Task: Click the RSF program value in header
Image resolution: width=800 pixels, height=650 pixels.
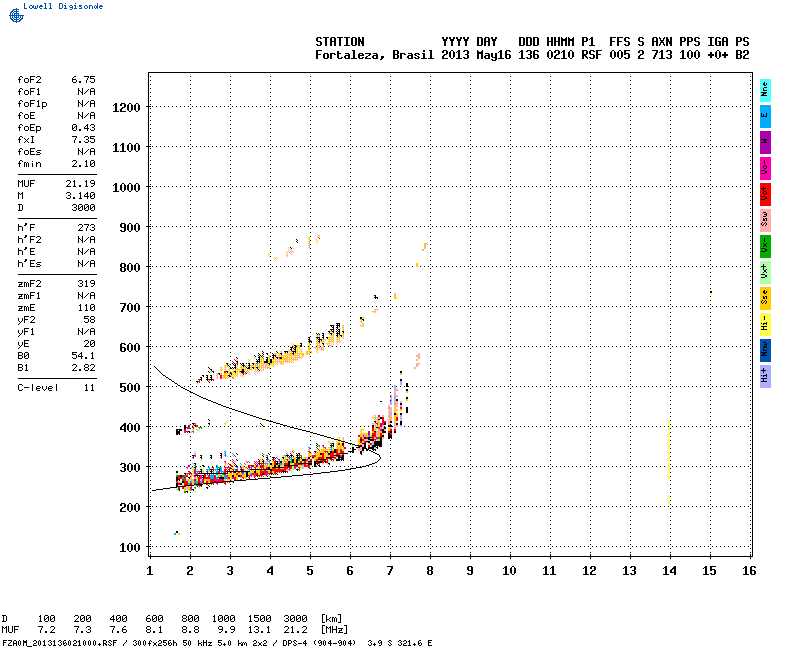Action: pos(591,55)
